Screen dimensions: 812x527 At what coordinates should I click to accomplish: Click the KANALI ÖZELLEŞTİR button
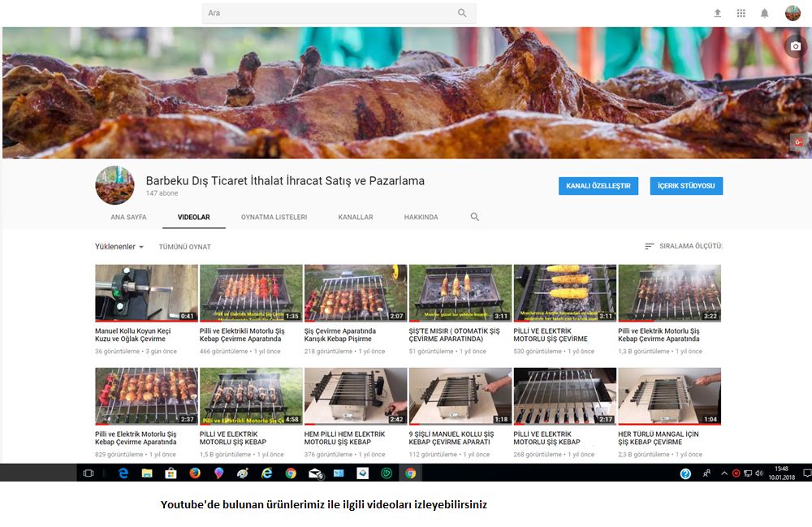pos(598,186)
